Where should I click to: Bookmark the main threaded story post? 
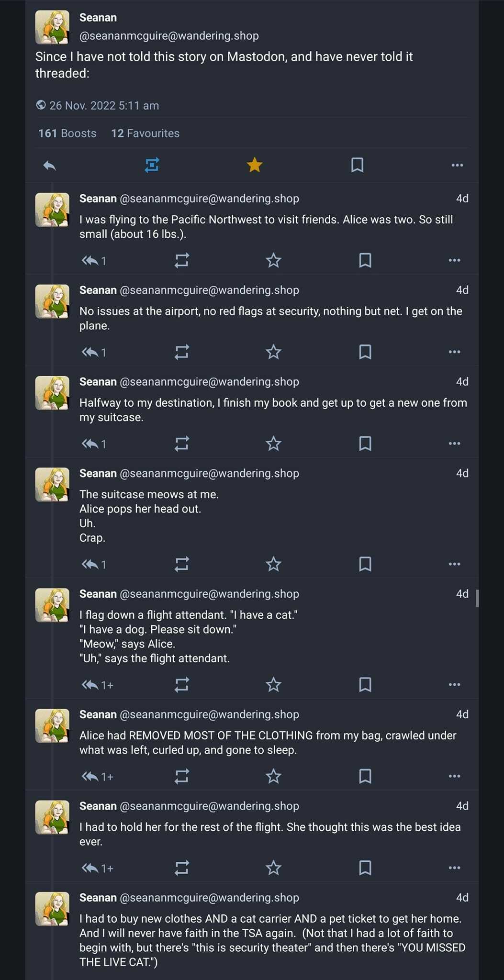pos(357,165)
